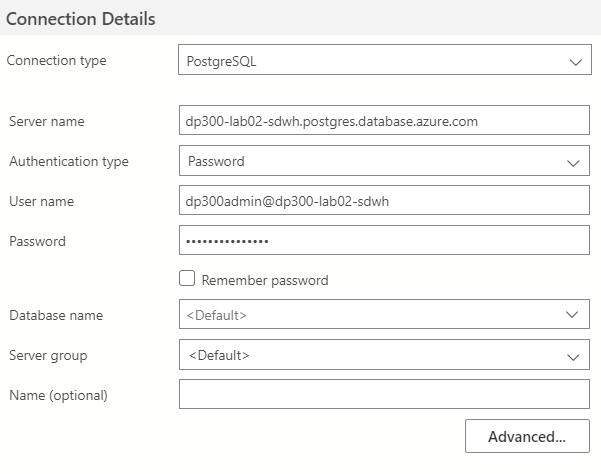
Task: Expand the Database name dropdown chevron
Action: 572,315
